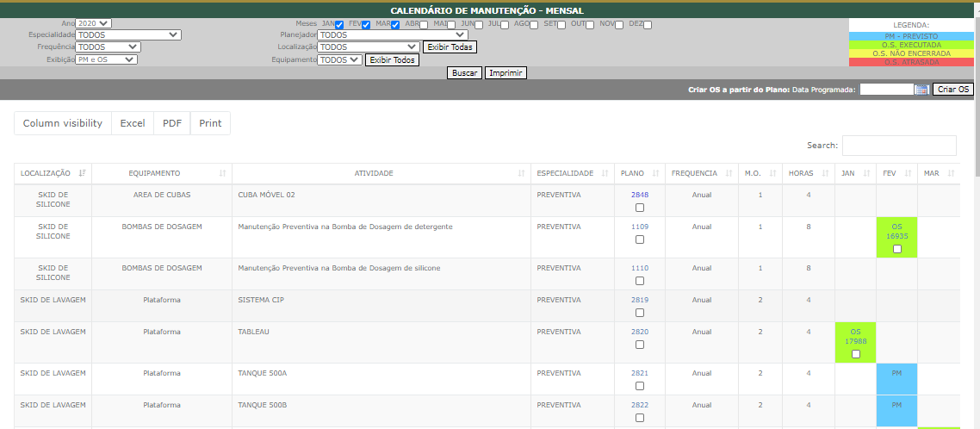
Task: Sort by Plano column arrows
Action: pyautogui.click(x=655, y=173)
